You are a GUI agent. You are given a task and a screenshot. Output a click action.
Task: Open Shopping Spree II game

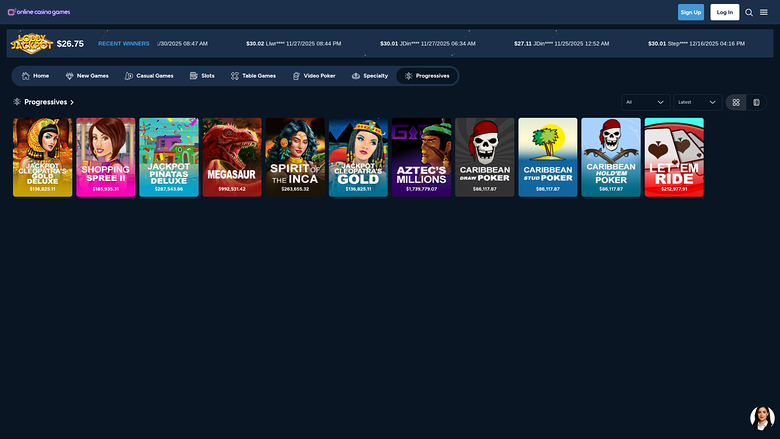[105, 157]
